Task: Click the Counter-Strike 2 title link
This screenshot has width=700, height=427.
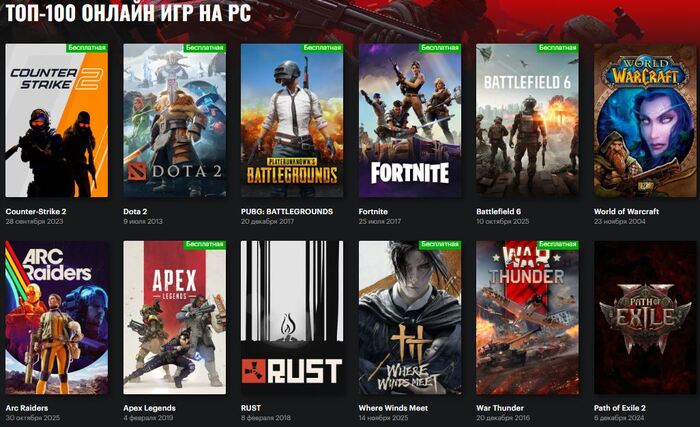Action: click(x=36, y=212)
